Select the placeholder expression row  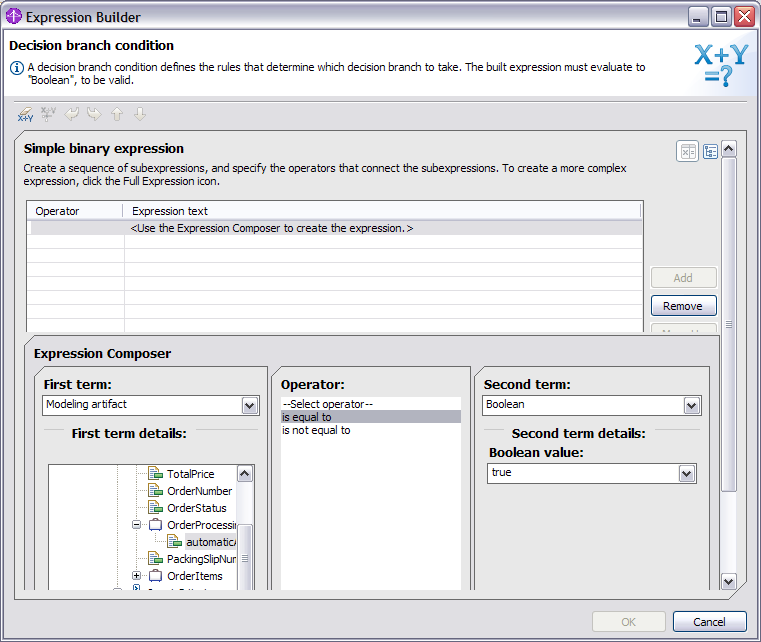[x=335, y=228]
